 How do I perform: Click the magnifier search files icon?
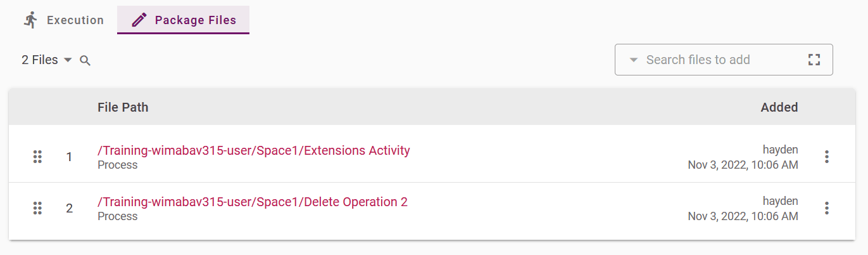coord(85,60)
